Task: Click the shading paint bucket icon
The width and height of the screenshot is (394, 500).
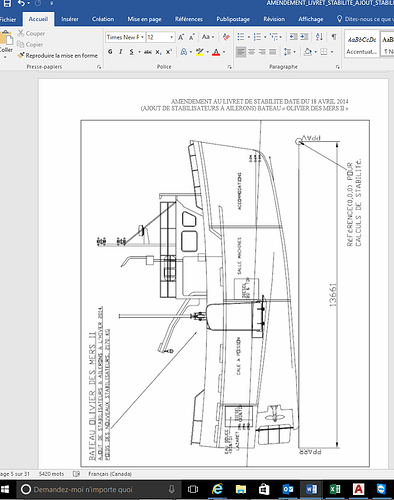Action: pos(308,52)
